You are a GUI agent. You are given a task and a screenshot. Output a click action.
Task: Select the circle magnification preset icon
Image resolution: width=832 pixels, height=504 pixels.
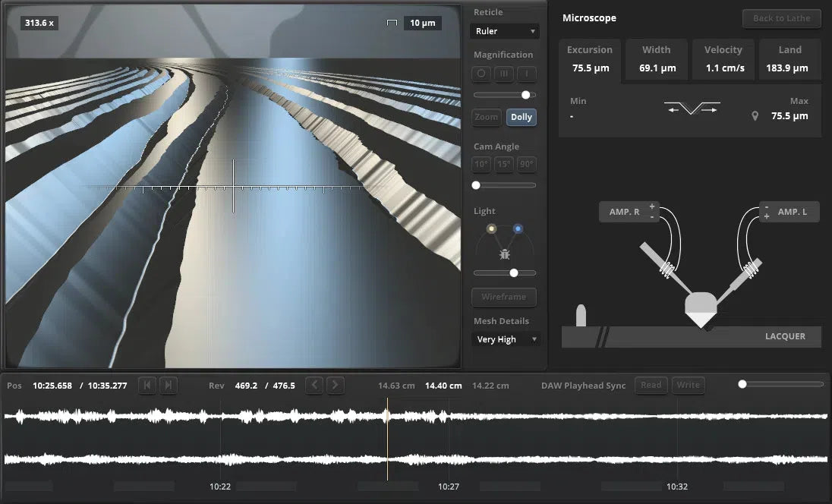click(481, 74)
